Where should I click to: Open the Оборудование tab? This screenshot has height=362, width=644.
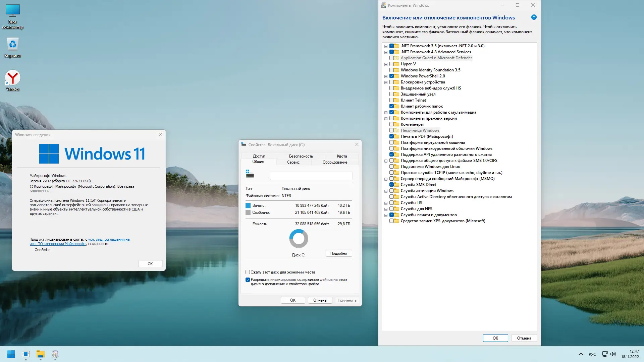[x=335, y=162]
